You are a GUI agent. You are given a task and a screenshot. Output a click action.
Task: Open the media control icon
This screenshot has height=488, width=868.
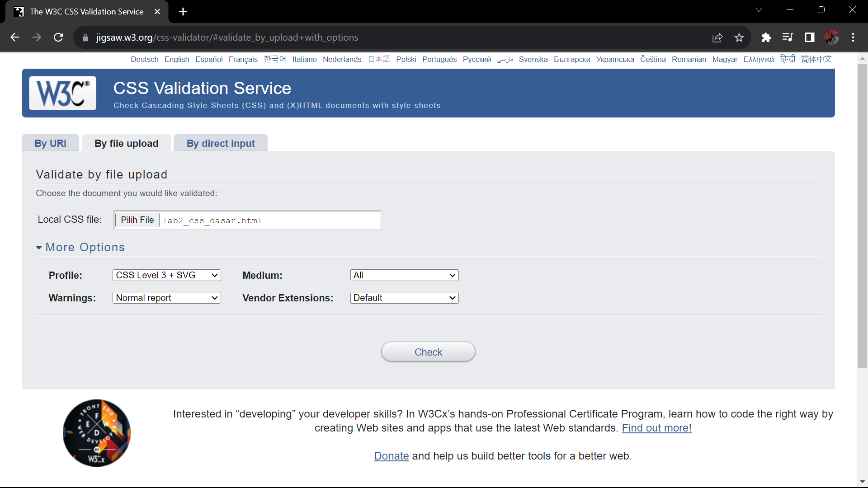(x=788, y=38)
